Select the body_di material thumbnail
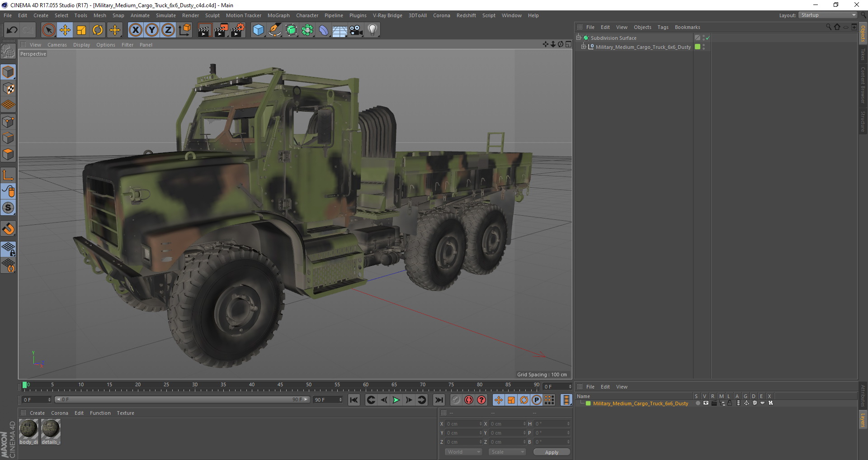The width and height of the screenshot is (868, 460). pyautogui.click(x=28, y=431)
